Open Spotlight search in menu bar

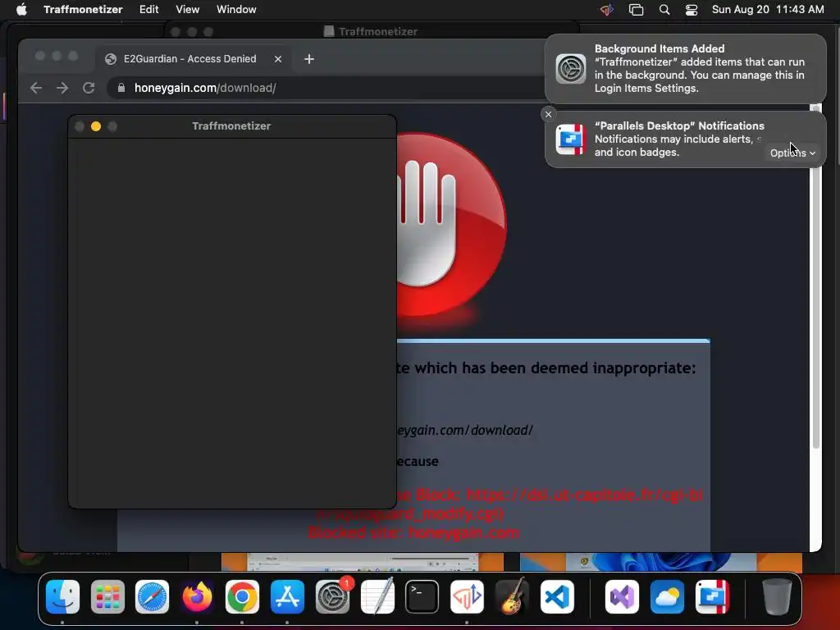point(664,10)
